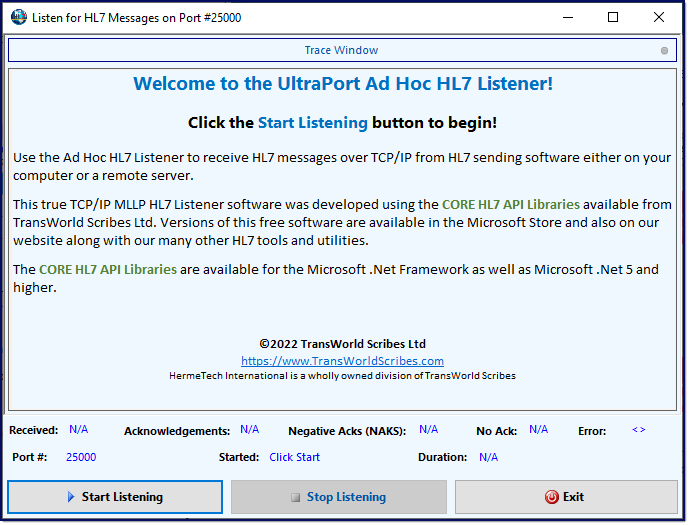Maximize the listener window

pos(613,17)
